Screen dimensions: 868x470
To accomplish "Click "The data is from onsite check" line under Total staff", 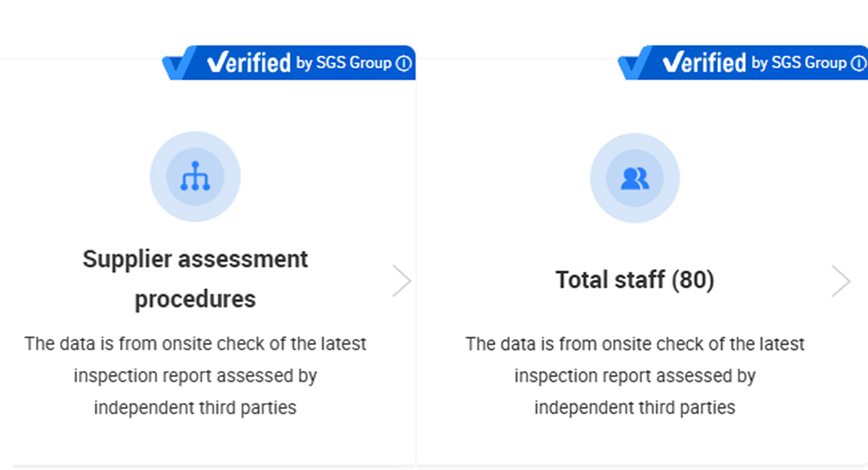I will pos(634,344).
